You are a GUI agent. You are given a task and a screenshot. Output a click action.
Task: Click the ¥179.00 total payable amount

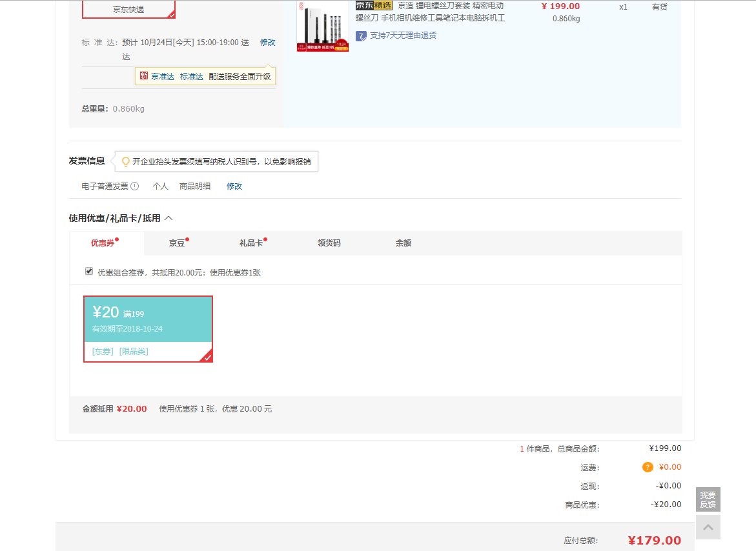pyautogui.click(x=654, y=541)
